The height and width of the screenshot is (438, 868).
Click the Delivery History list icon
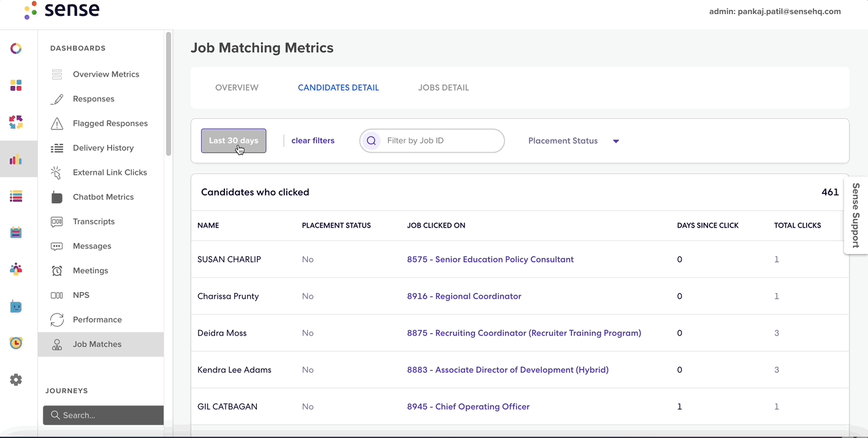57,148
